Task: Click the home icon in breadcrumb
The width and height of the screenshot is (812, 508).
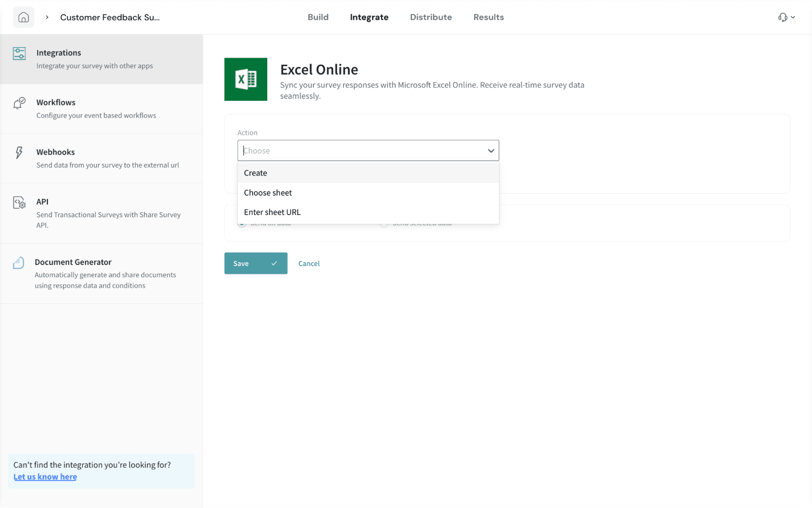Action: [24, 17]
